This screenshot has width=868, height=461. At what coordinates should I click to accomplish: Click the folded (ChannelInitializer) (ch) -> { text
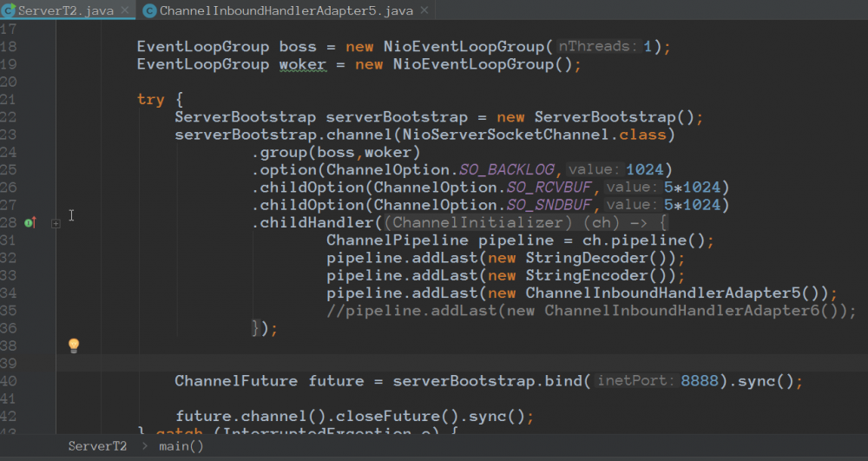click(x=527, y=222)
